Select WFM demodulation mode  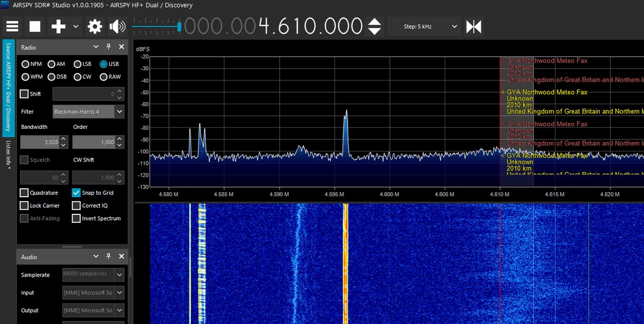pyautogui.click(x=32, y=77)
